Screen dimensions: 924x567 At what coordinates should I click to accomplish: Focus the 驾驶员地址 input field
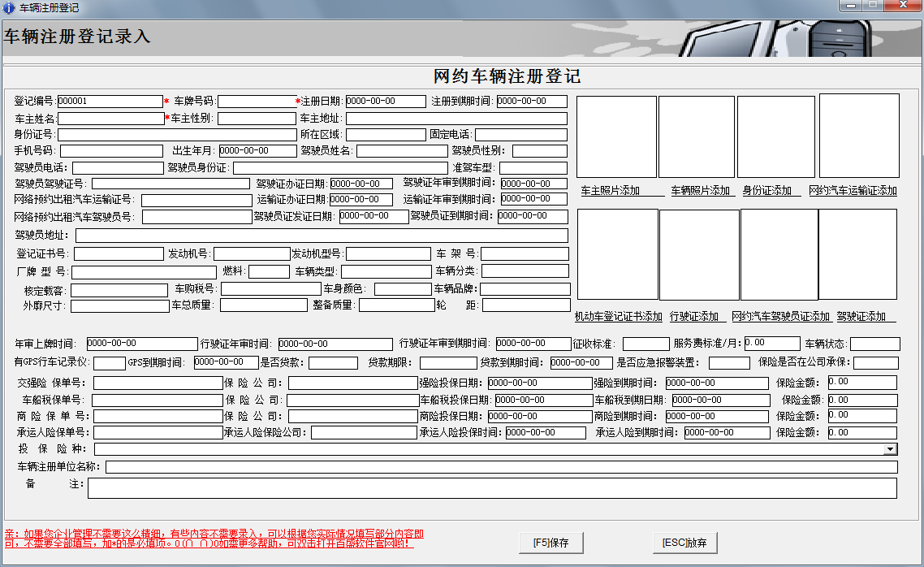point(322,236)
